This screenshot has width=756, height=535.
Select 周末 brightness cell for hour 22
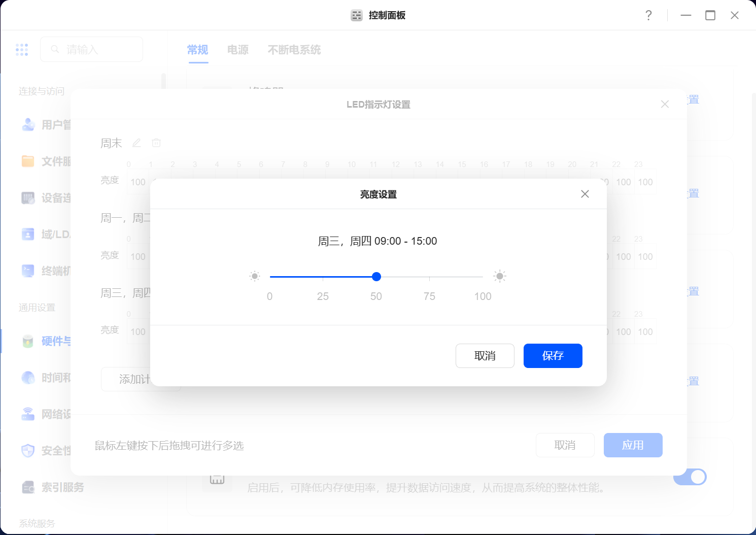(x=624, y=182)
